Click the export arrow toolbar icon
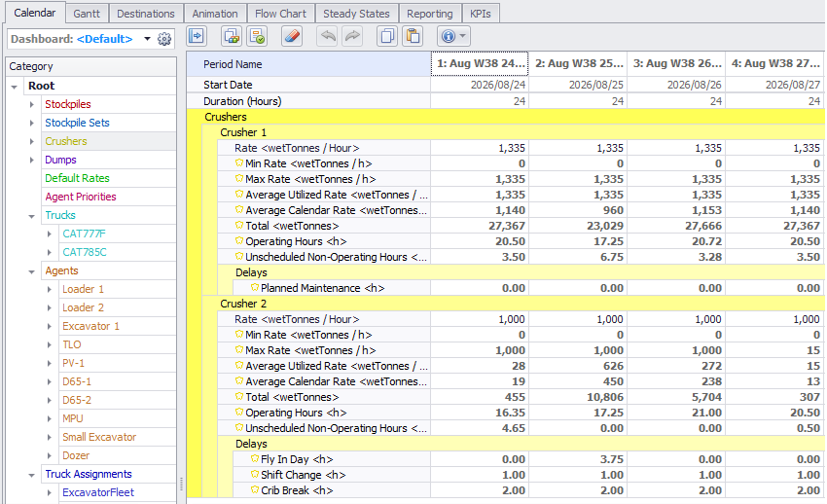Viewport: 827px width, 504px height. pyautogui.click(x=198, y=36)
